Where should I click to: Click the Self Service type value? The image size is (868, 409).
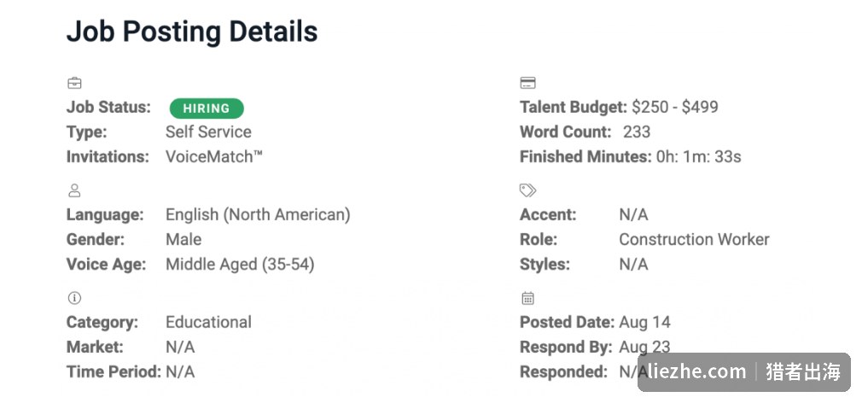click(209, 131)
